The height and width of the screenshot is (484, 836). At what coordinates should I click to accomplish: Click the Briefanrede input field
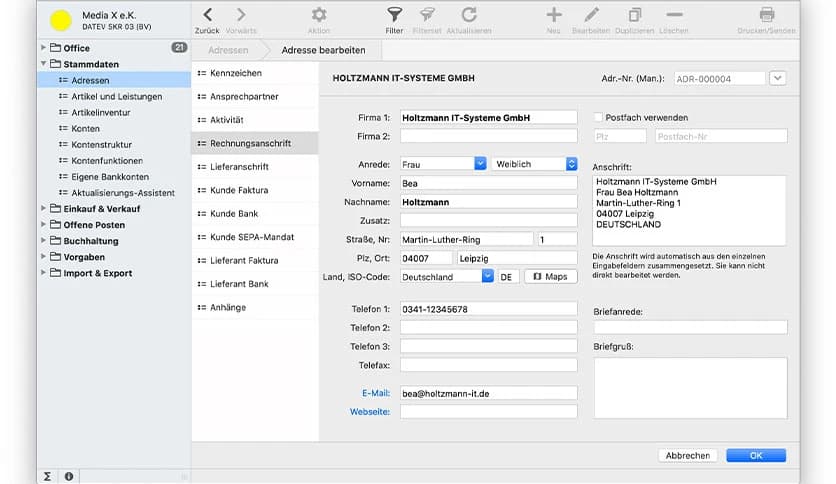point(690,327)
